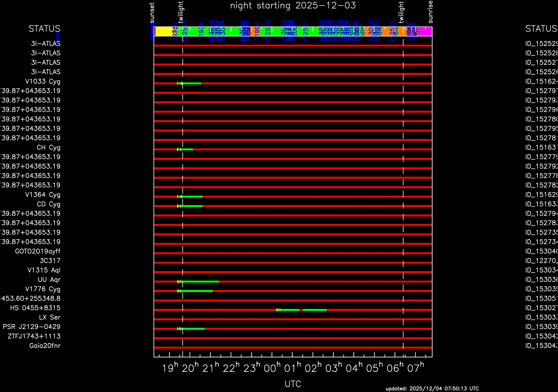Image resolution: width=558 pixels, height=392 pixels.
Task: Click the GOTO2019ayff target name
Action: click(38, 251)
